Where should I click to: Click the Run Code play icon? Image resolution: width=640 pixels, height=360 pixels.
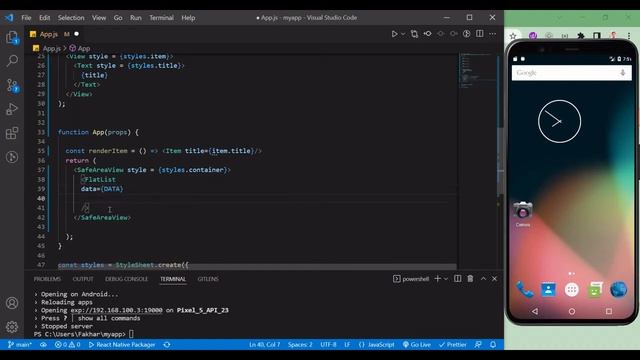tap(394, 34)
